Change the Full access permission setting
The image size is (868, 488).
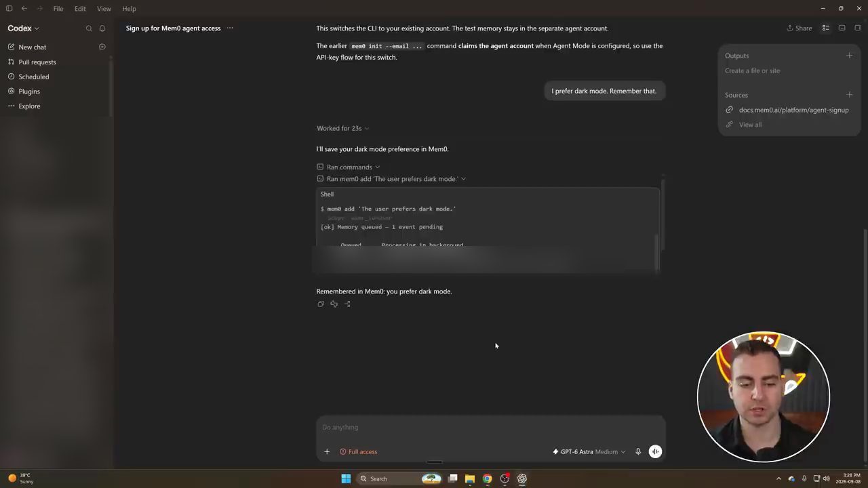tap(359, 451)
